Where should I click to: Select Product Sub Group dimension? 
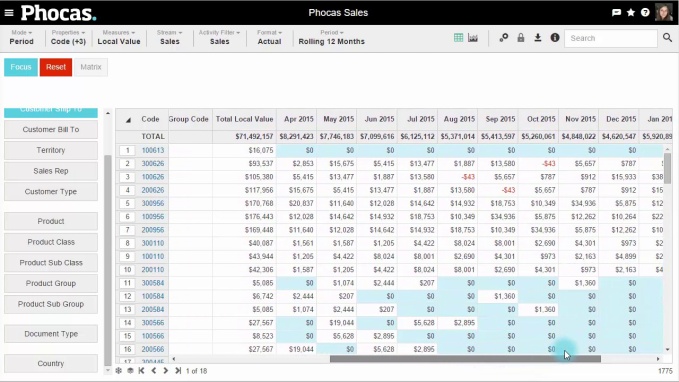tap(51, 304)
